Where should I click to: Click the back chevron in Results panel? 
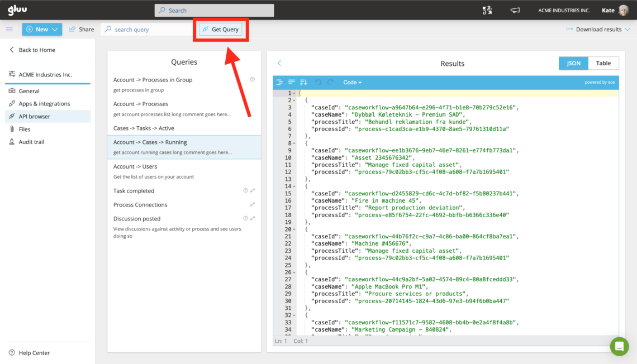279,63
